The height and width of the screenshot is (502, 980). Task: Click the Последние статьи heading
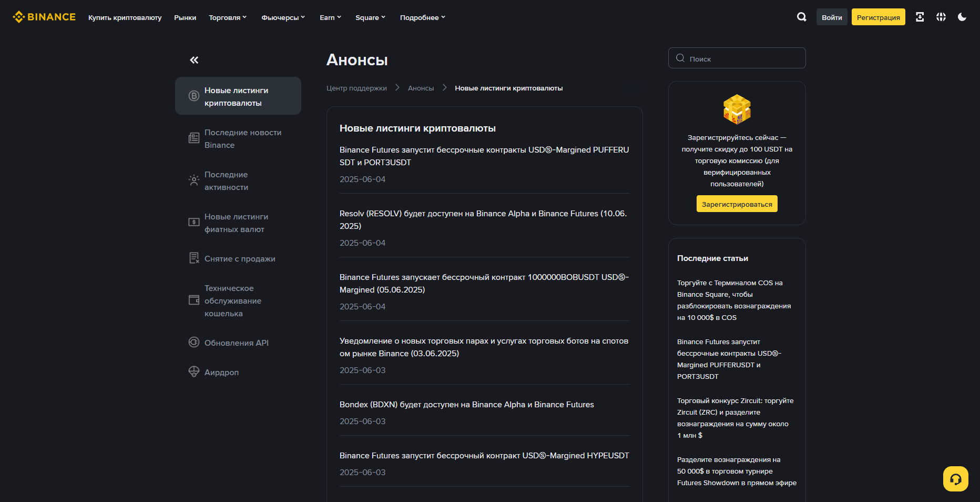coord(712,258)
